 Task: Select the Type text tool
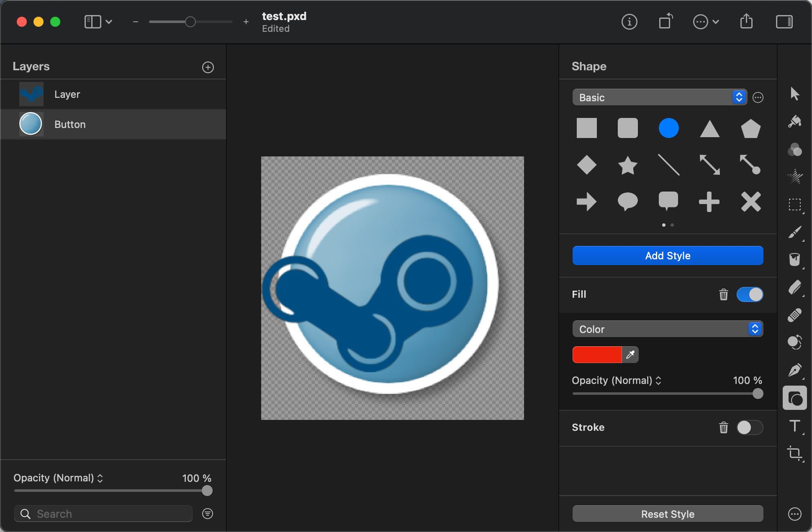[x=794, y=426]
